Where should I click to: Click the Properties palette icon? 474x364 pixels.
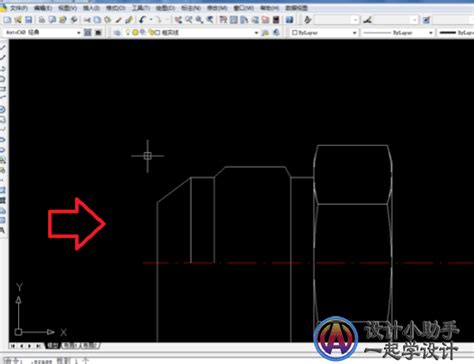click(223, 20)
